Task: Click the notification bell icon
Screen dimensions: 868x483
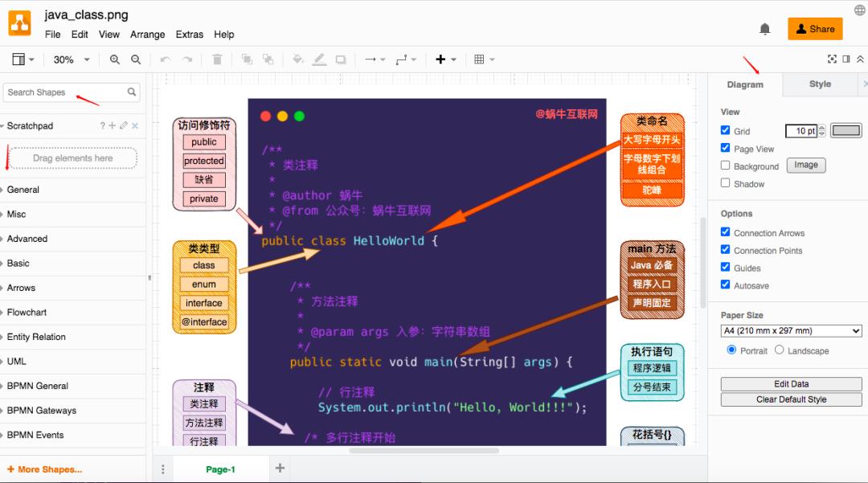Action: pos(764,28)
